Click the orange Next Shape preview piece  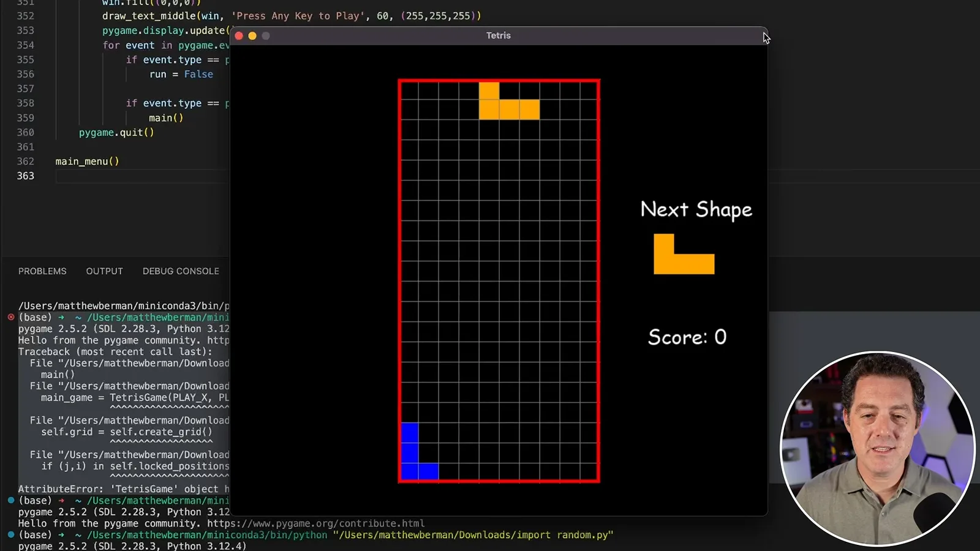(684, 263)
